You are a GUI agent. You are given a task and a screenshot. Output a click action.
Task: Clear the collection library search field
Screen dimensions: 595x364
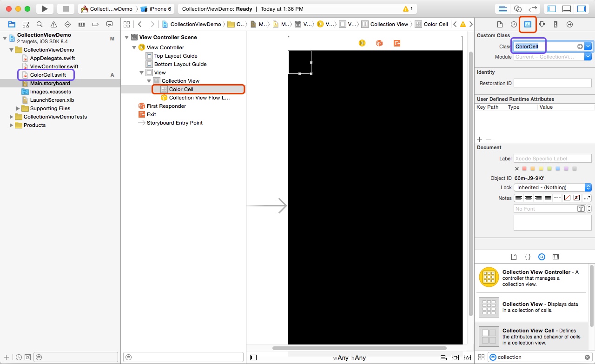587,357
